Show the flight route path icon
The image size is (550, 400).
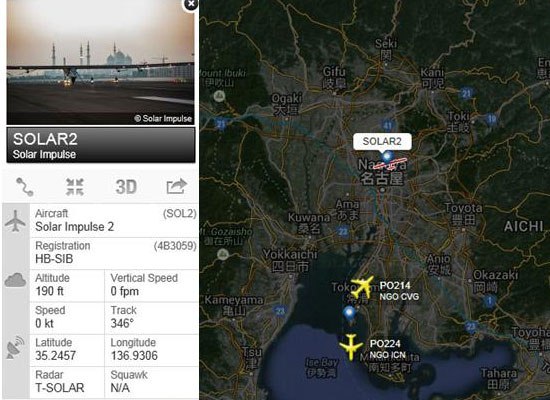pyautogui.click(x=25, y=187)
